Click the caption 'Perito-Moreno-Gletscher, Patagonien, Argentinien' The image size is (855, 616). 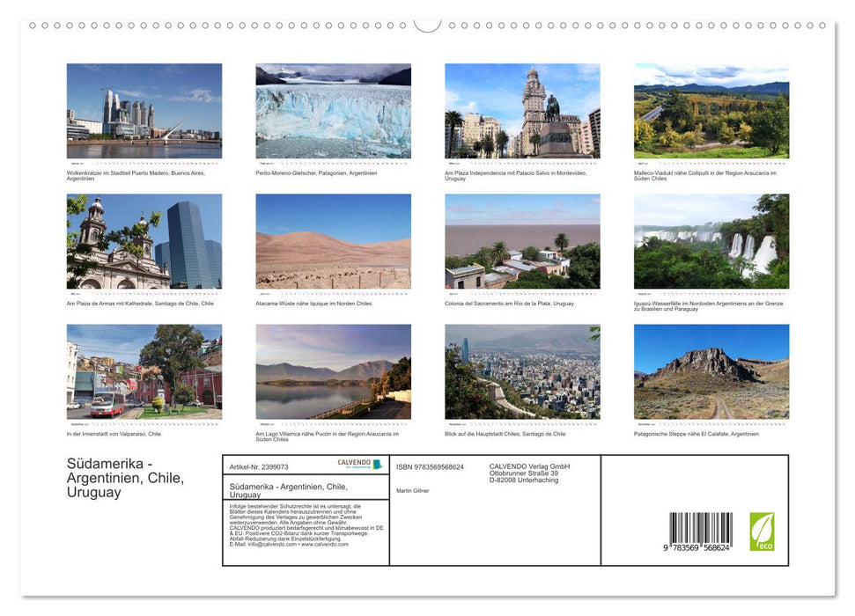coord(316,172)
